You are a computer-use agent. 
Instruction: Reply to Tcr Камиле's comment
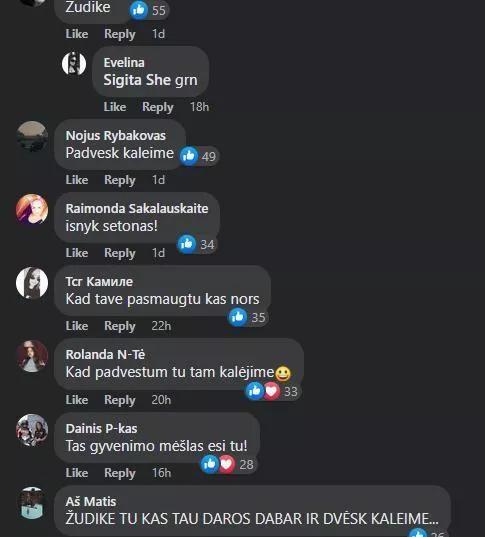120,326
